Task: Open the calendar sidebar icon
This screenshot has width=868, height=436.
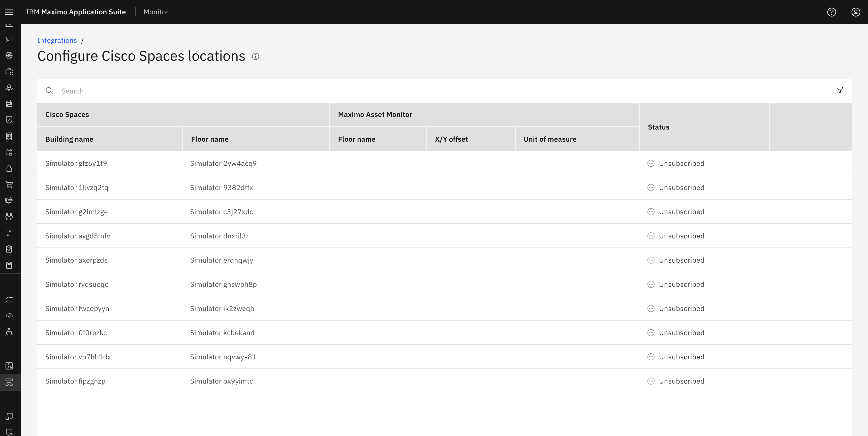Action: tap(9, 104)
